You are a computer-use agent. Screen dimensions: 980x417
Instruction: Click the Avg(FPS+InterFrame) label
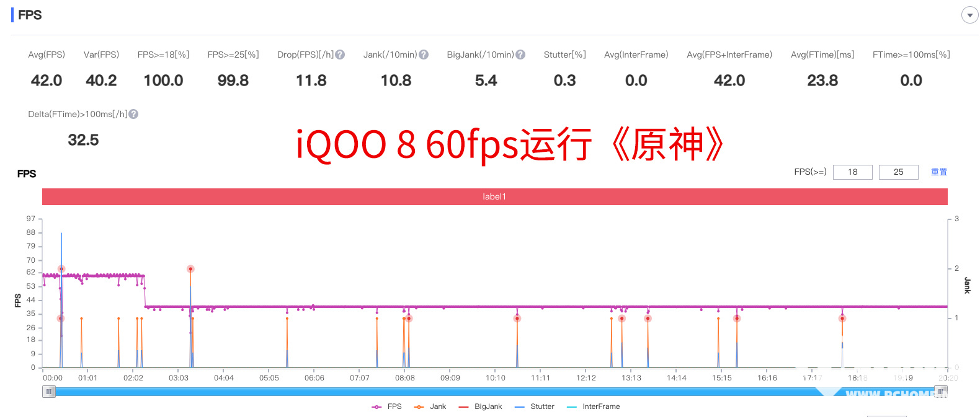[729, 55]
